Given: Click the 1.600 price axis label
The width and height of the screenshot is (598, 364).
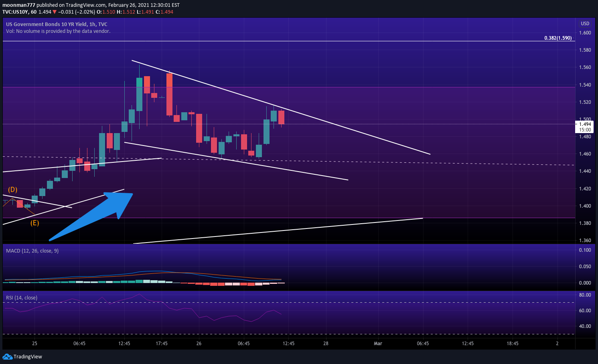Looking at the screenshot, I should tap(585, 33).
